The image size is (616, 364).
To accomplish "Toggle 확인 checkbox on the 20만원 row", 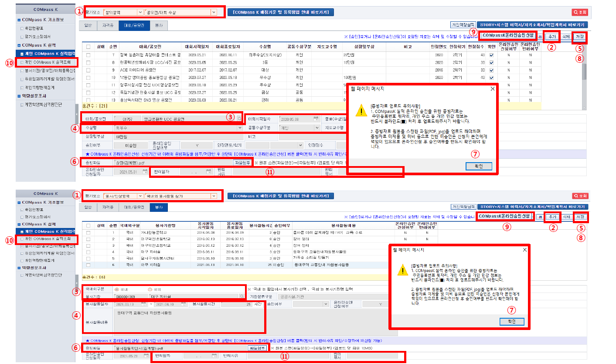I will point(491,55).
